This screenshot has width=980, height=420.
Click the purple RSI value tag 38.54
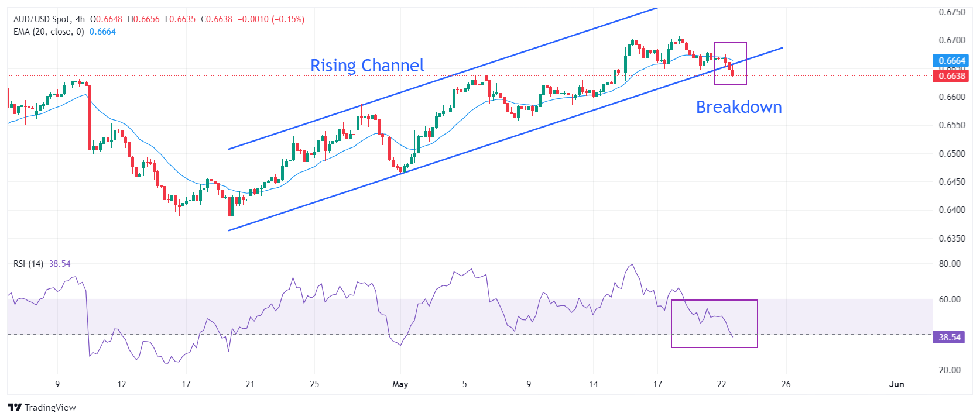(950, 338)
